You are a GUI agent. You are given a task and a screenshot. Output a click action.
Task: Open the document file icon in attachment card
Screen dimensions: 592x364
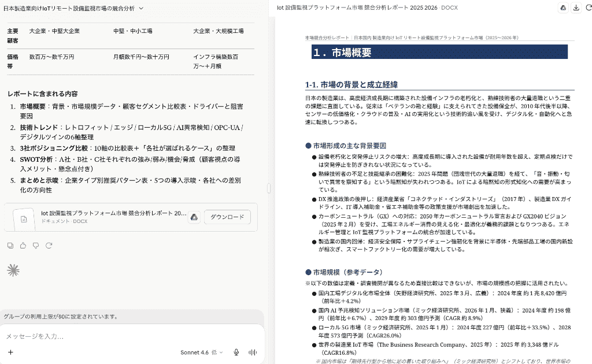click(24, 219)
